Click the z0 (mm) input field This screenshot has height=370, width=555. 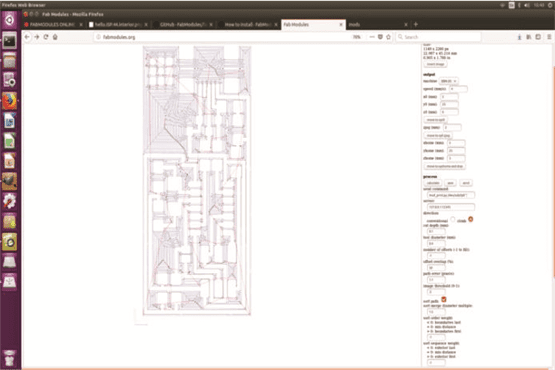(449, 112)
